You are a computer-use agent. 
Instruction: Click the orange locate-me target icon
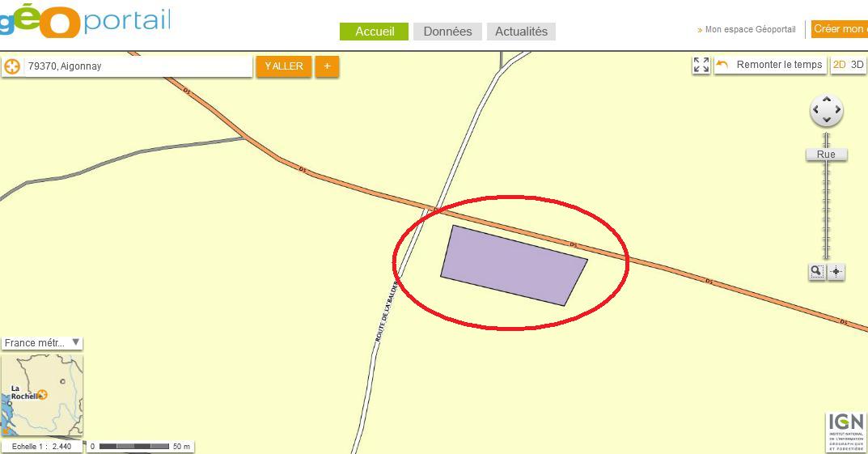[11, 66]
